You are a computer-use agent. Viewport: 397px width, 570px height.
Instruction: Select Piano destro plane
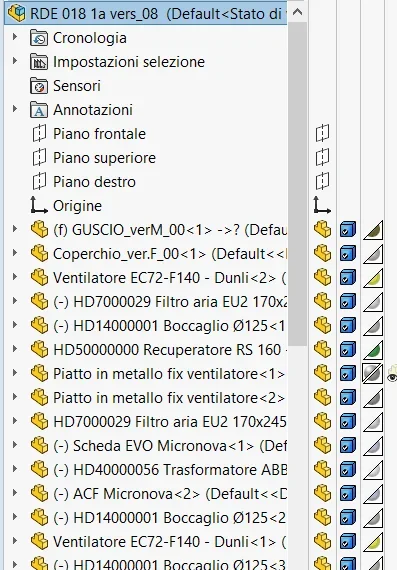pos(94,182)
